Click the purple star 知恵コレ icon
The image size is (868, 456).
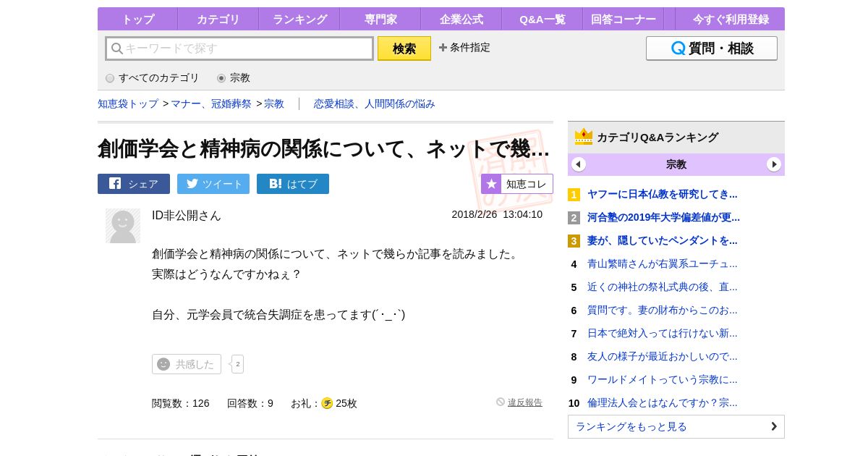click(x=491, y=184)
